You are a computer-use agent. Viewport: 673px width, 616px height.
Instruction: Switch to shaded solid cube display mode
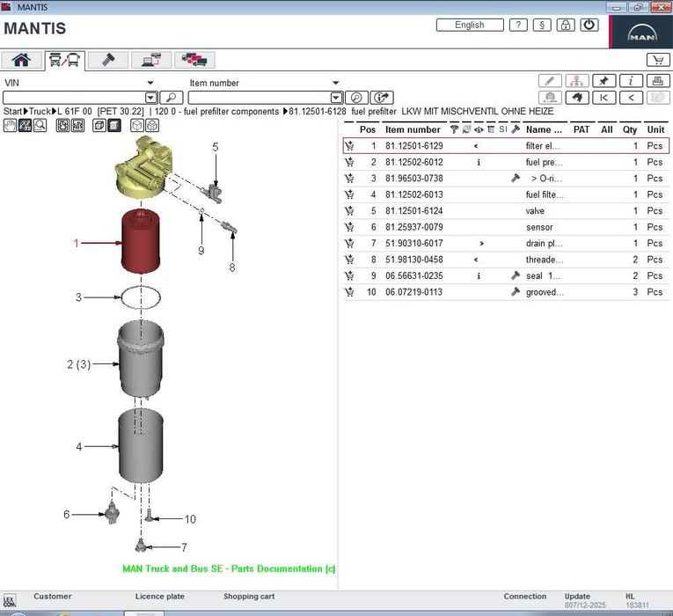pyautogui.click(x=114, y=125)
